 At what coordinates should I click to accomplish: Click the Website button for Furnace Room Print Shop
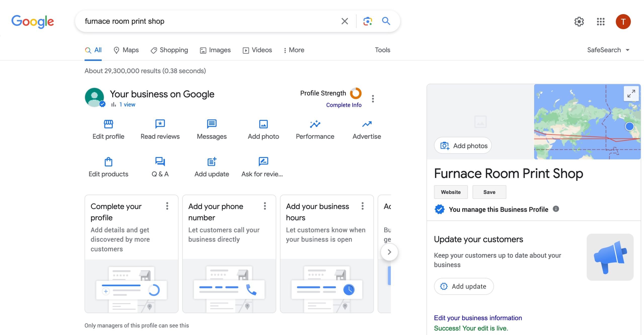pos(451,192)
